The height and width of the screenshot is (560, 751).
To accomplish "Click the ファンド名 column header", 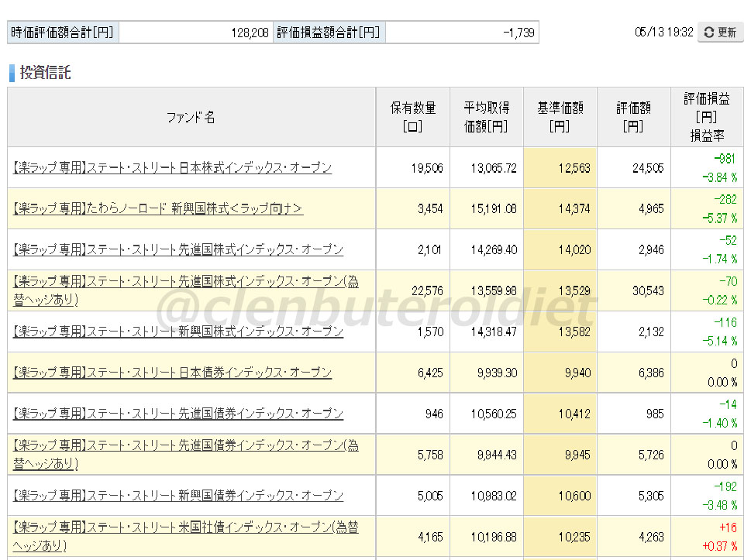I will pos(191,117).
